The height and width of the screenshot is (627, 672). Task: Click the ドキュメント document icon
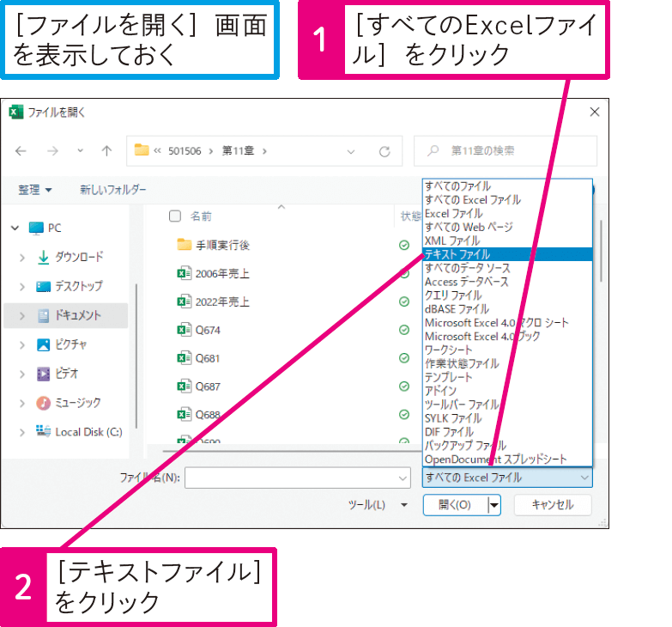pos(43,315)
